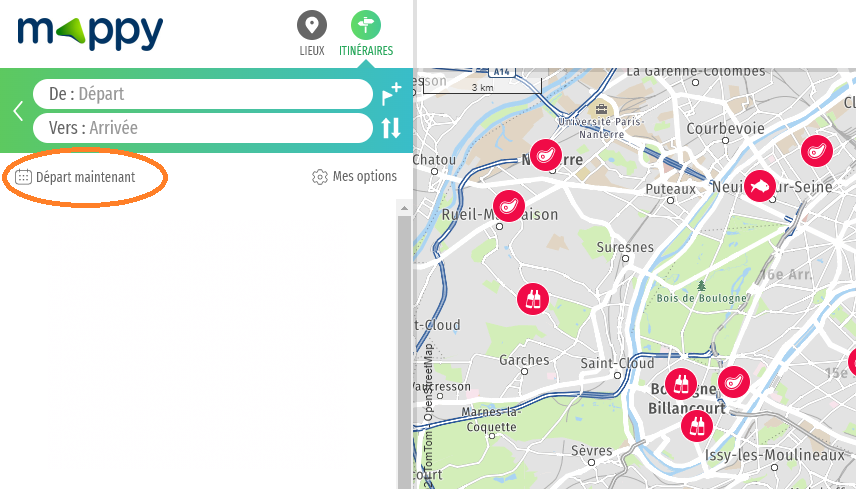Click the Université Paris-Nanterre briefcase icon
This screenshot has width=856, height=489.
click(x=601, y=109)
